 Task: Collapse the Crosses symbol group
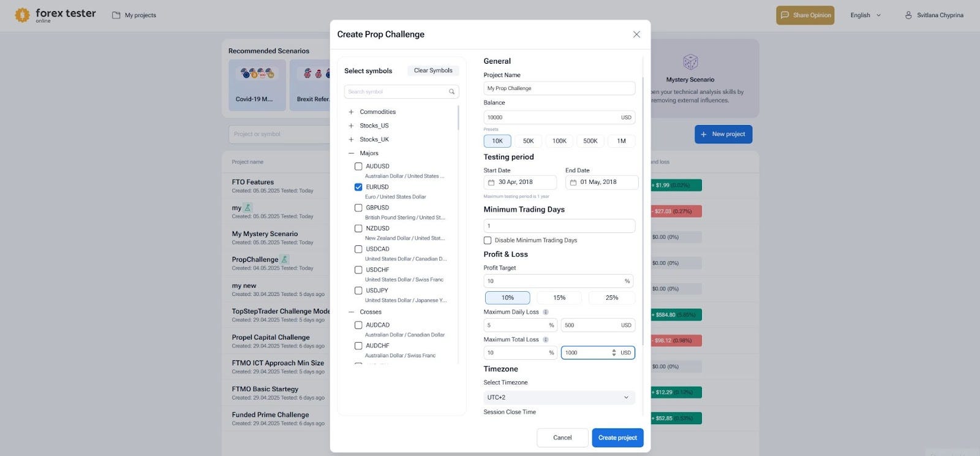pyautogui.click(x=351, y=312)
